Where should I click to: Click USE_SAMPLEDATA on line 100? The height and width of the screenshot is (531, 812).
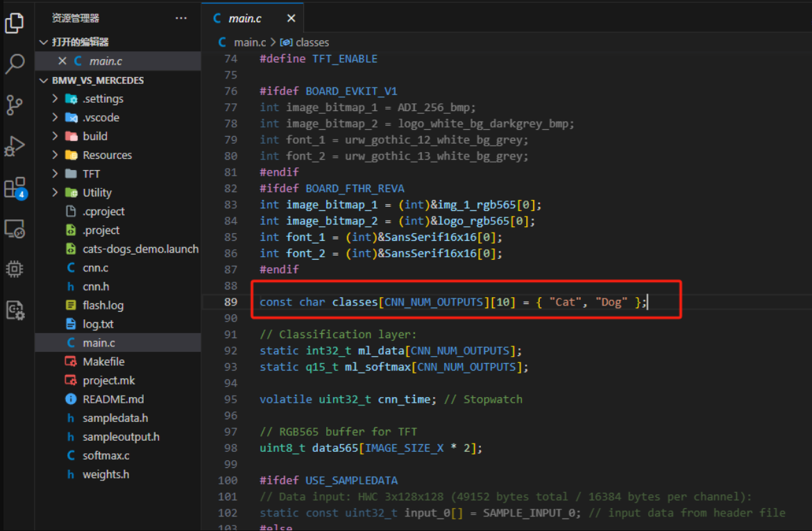pos(352,481)
